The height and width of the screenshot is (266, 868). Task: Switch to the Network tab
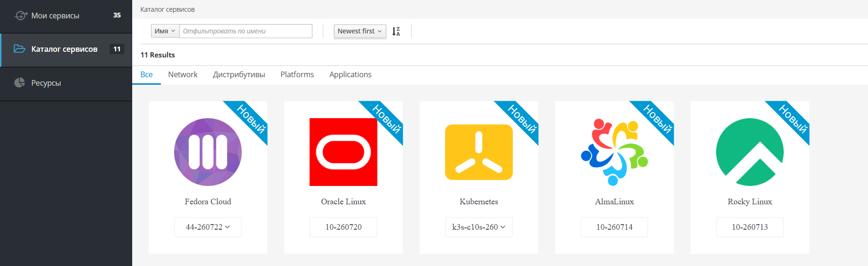coord(183,74)
